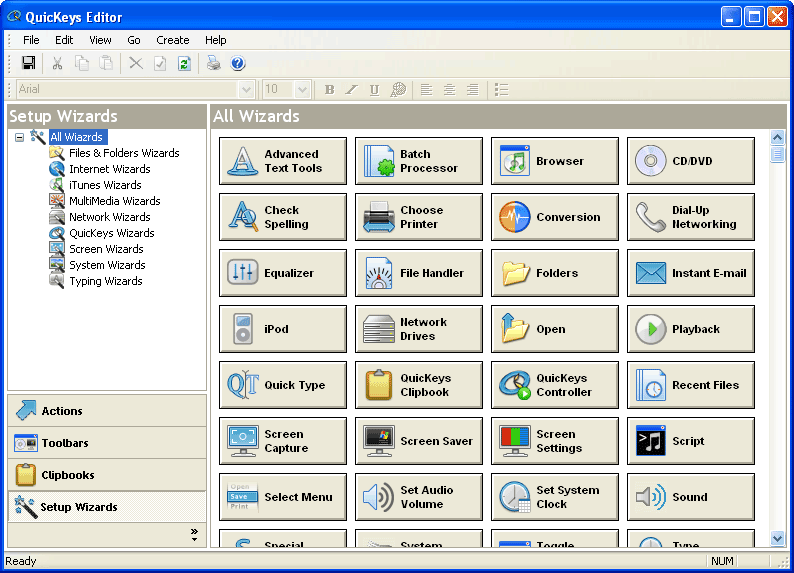Click the green refresh toolbar icon
This screenshot has width=794, height=573.
[x=184, y=63]
